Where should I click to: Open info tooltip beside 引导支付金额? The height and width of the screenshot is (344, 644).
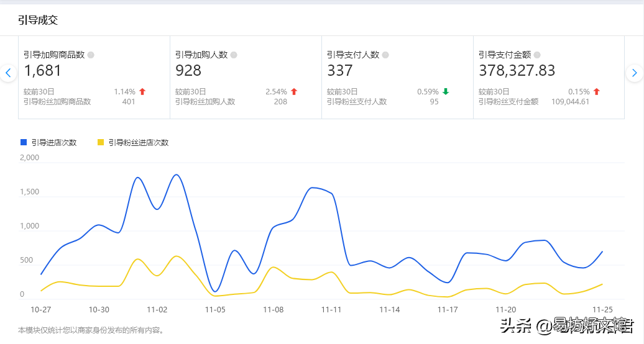pyautogui.click(x=537, y=55)
